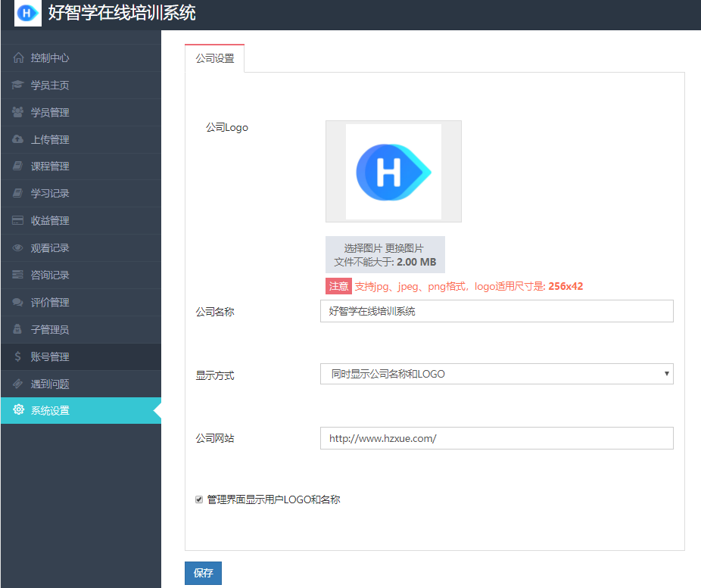Click the graduation cap icon for 学员主页
701x588 pixels.
coord(17,85)
